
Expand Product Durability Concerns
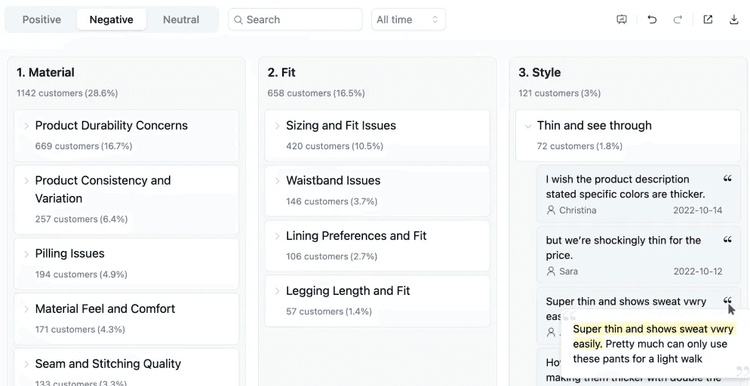[x=27, y=126]
